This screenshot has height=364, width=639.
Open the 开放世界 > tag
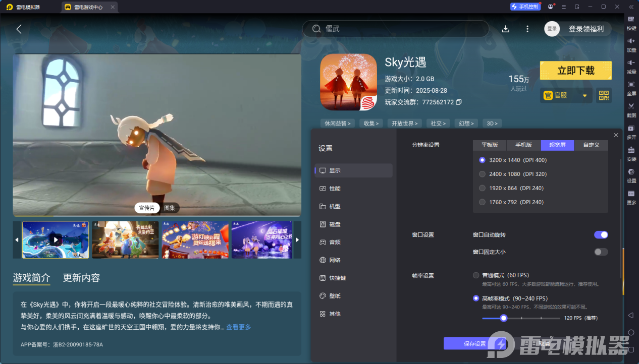405,123
